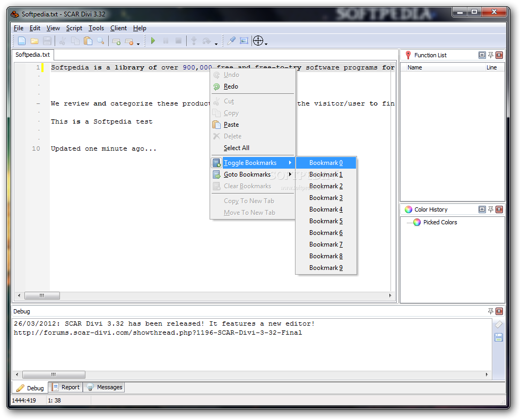This screenshot has width=521, height=420.
Task: Choose Paste from context menu
Action: 253,125
